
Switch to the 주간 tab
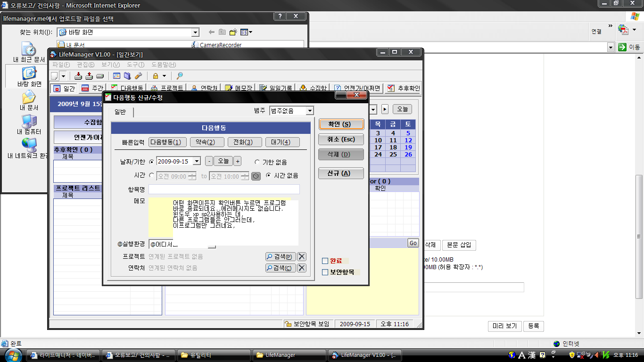pos(92,88)
